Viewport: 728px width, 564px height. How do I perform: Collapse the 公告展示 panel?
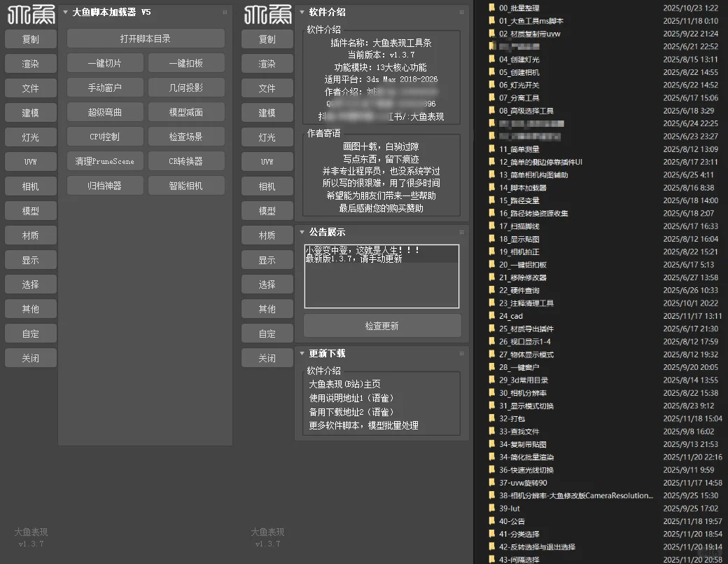301,233
